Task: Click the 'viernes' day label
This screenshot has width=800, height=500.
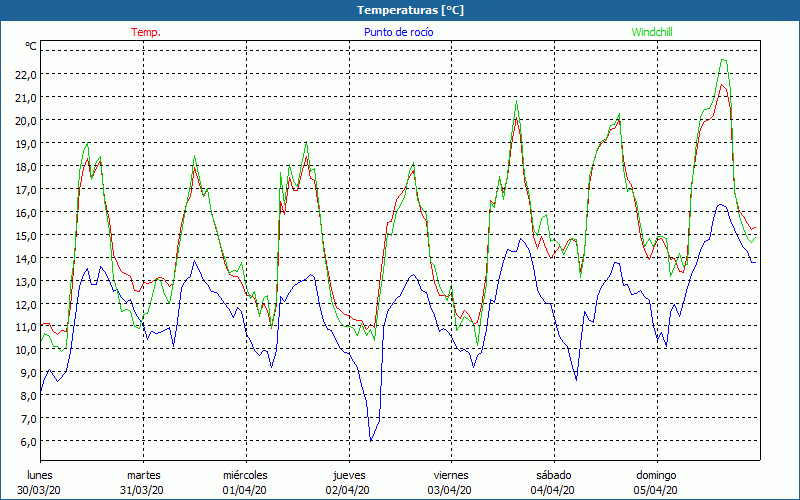Action: [451, 475]
